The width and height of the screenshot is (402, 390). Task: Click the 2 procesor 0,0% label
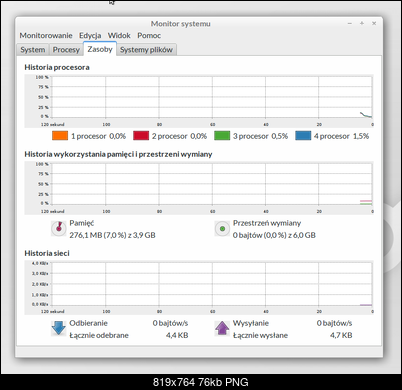tap(179, 136)
